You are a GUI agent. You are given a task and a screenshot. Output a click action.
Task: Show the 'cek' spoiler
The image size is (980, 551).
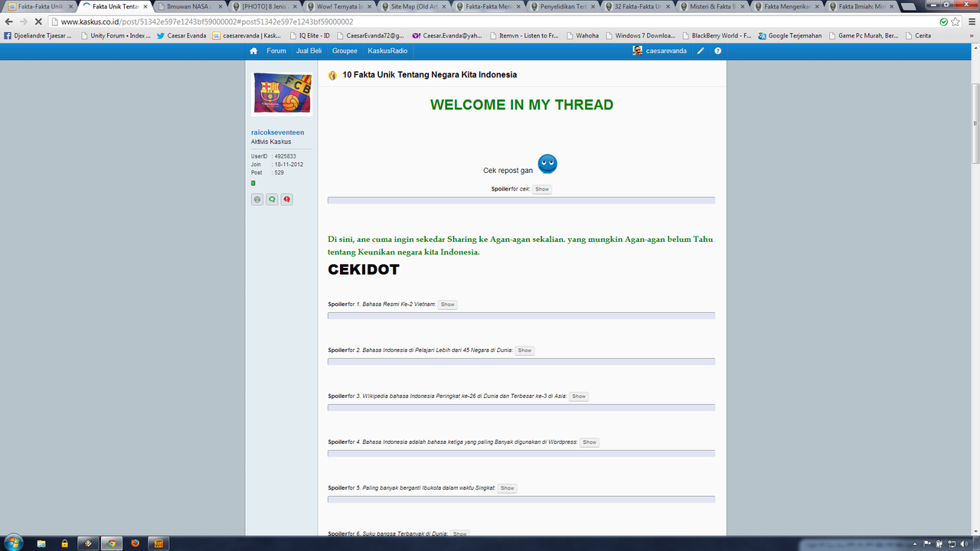click(x=542, y=189)
